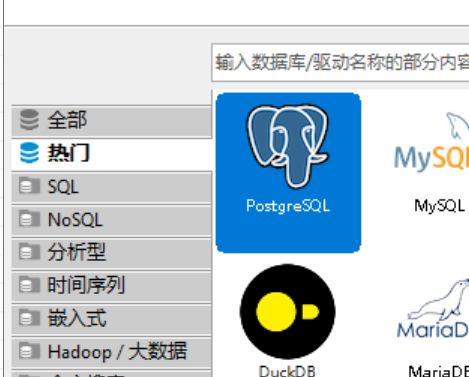The width and height of the screenshot is (469, 377).
Task: Click the DuckDB text label
Action: tap(287, 371)
